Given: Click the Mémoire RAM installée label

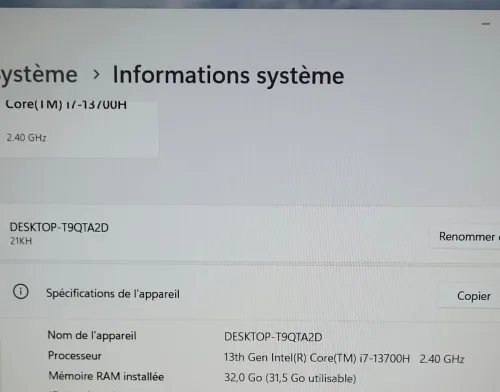Looking at the screenshot, I should [106, 376].
